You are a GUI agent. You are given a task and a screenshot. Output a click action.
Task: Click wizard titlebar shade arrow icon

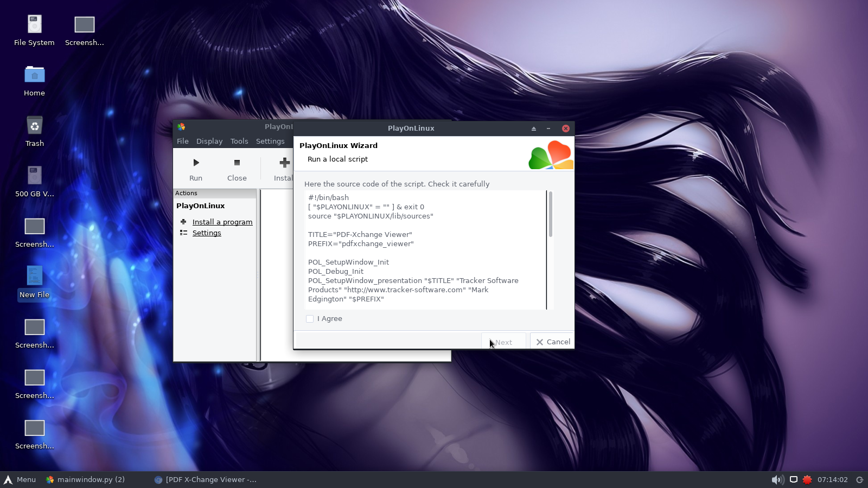(534, 129)
